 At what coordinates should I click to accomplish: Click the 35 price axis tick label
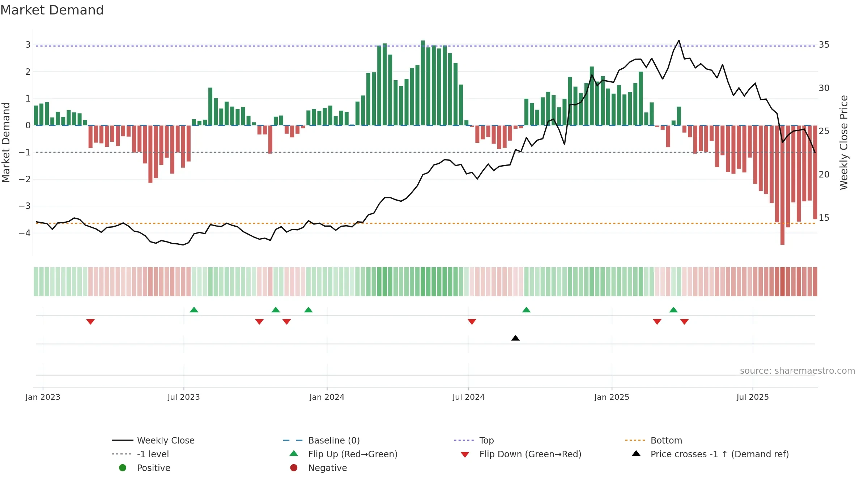(824, 45)
